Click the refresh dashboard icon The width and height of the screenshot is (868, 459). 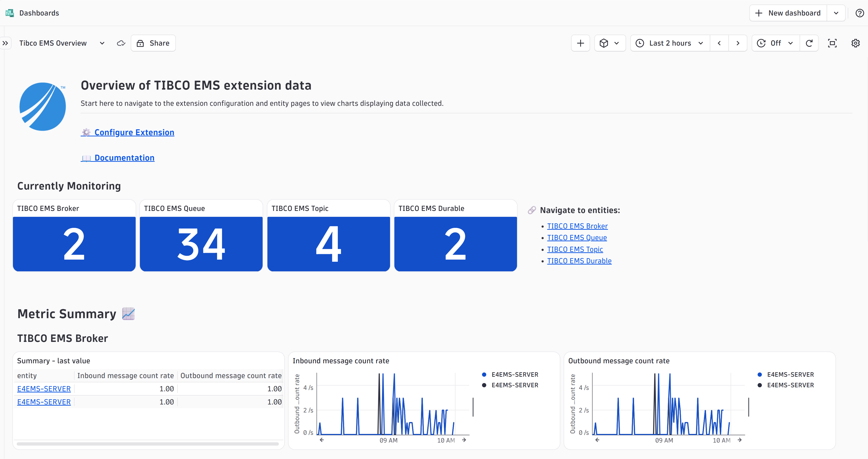tap(809, 43)
